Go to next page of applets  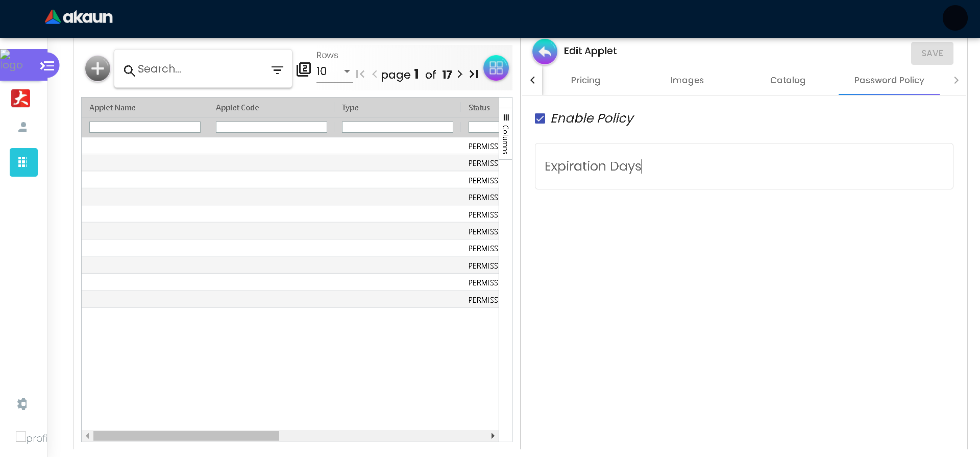pos(460,75)
